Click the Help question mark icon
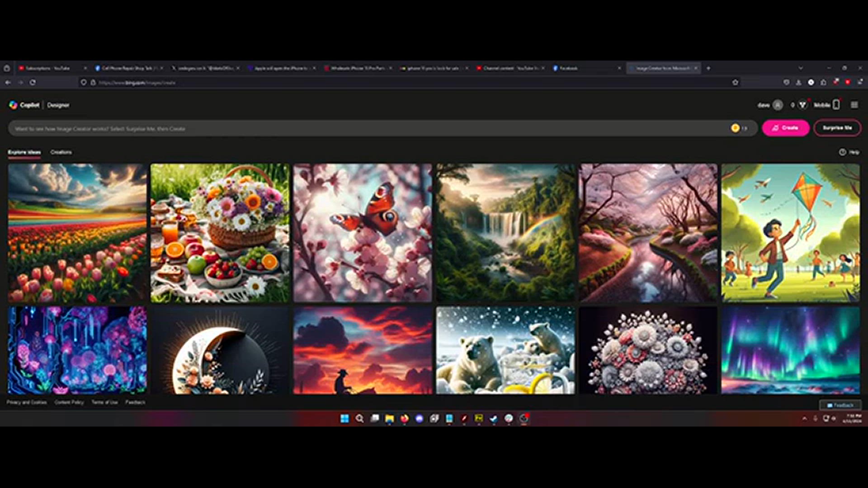Image resolution: width=868 pixels, height=488 pixels. [843, 152]
